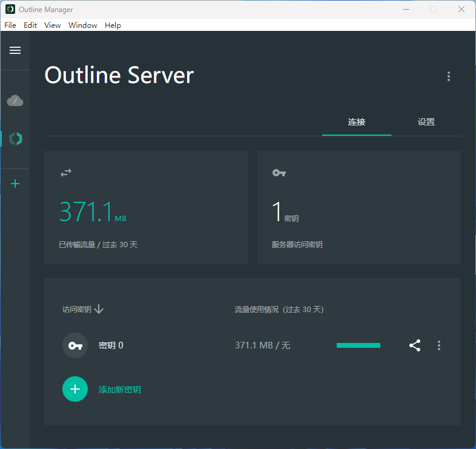Switch to the 设置 tab
Screen dimensions: 476x449
(426, 122)
